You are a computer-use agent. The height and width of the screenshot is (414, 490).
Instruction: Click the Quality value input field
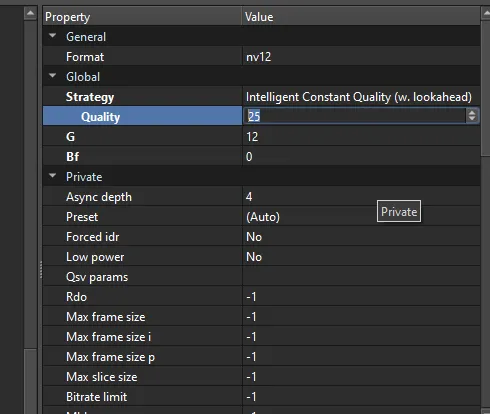pos(355,116)
